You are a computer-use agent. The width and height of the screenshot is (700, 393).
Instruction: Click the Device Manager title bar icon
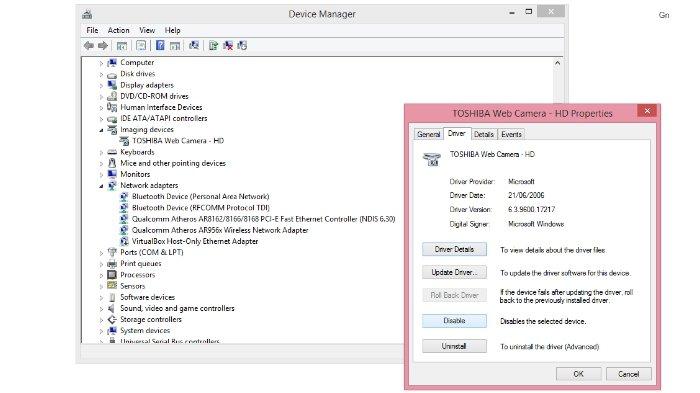87,14
